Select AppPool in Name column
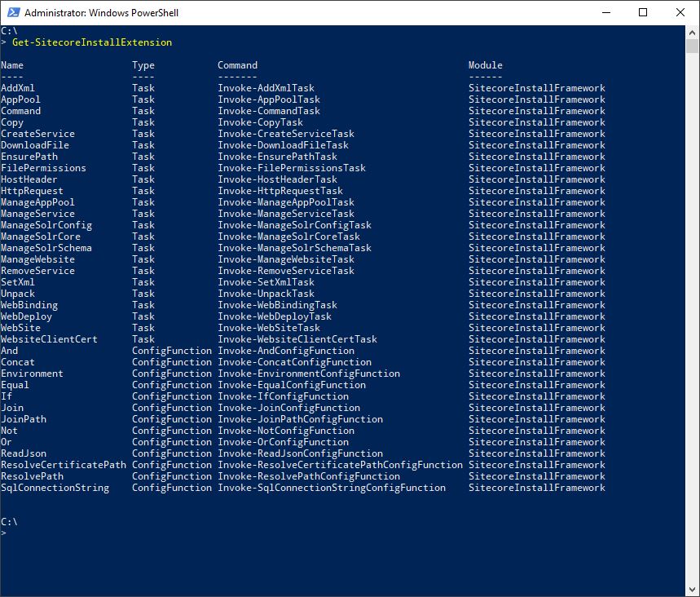 (20, 99)
